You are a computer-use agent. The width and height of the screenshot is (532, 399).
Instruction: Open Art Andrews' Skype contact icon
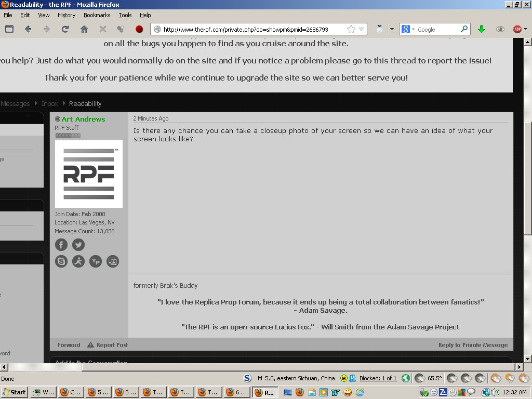[61, 261]
